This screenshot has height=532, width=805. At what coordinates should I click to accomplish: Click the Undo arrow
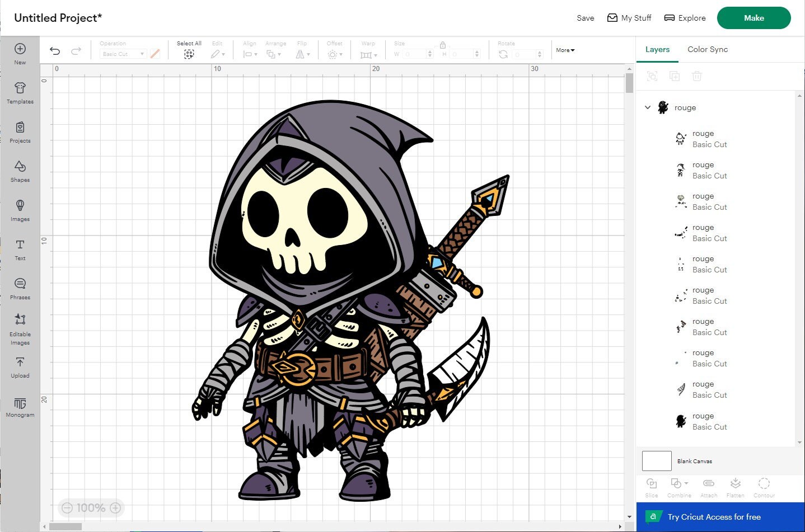(54, 50)
